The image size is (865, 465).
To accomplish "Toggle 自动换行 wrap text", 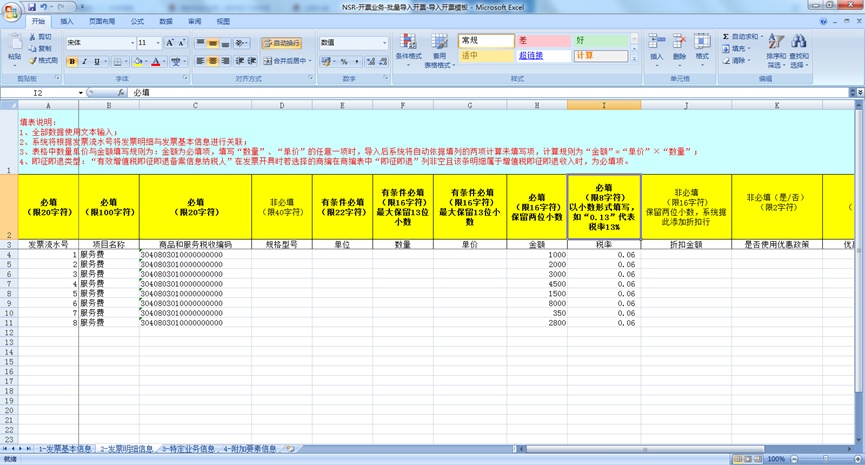I will (281, 42).
